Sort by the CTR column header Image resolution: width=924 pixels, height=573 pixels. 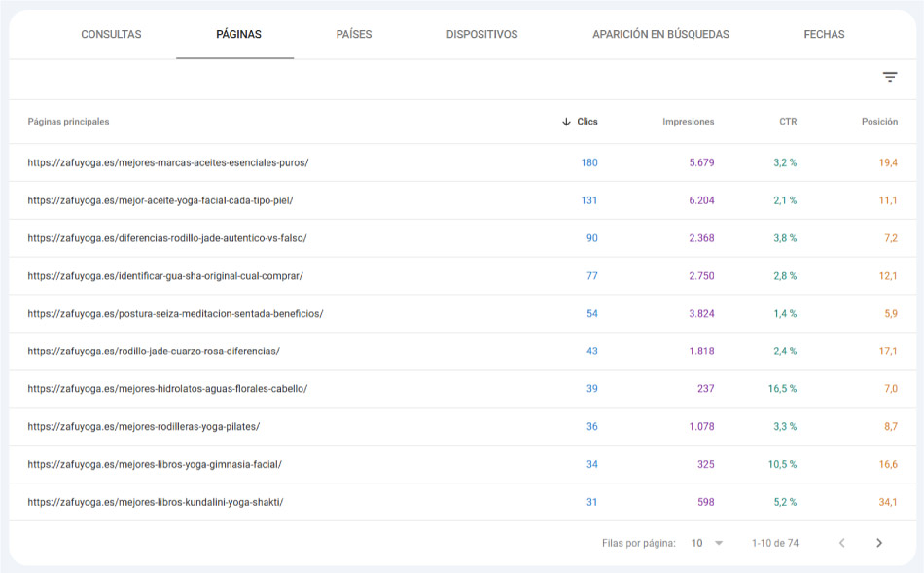(788, 122)
